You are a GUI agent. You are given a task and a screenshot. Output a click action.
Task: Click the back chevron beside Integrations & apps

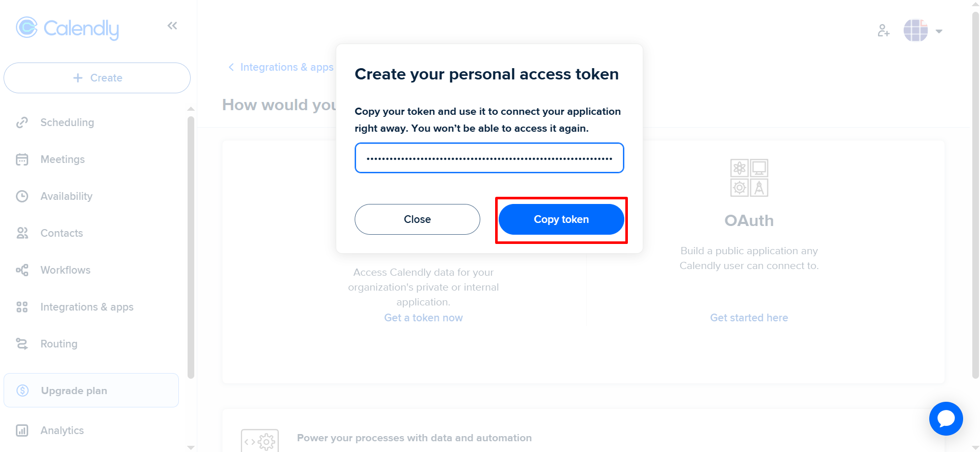[230, 67]
